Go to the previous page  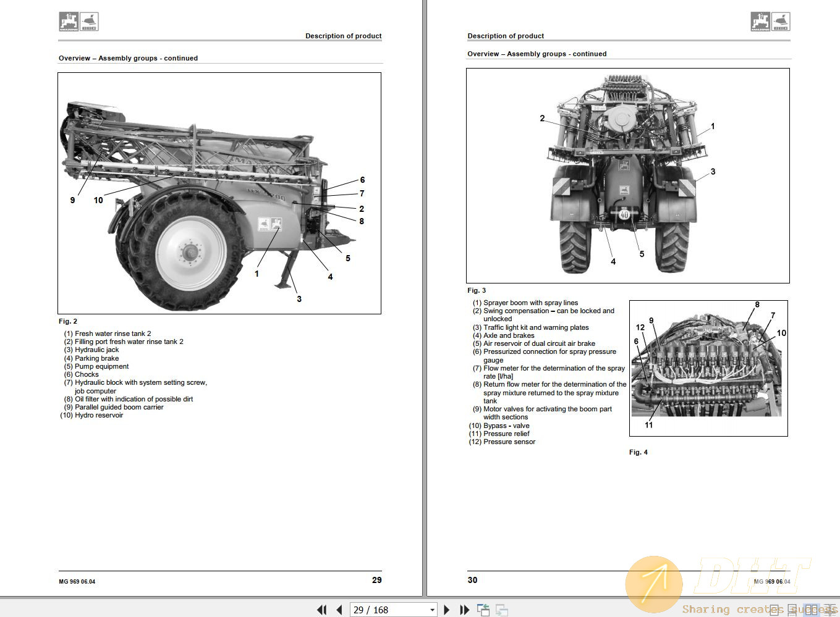(x=339, y=610)
